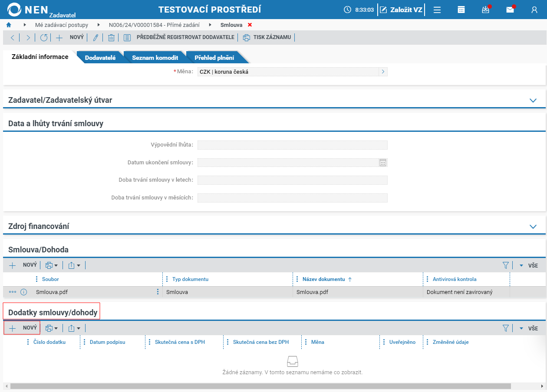Open the VŠE dropdown in Dodatky smlouvy/dohody section
Viewport: 547px width, 392px height.
[x=529, y=329]
